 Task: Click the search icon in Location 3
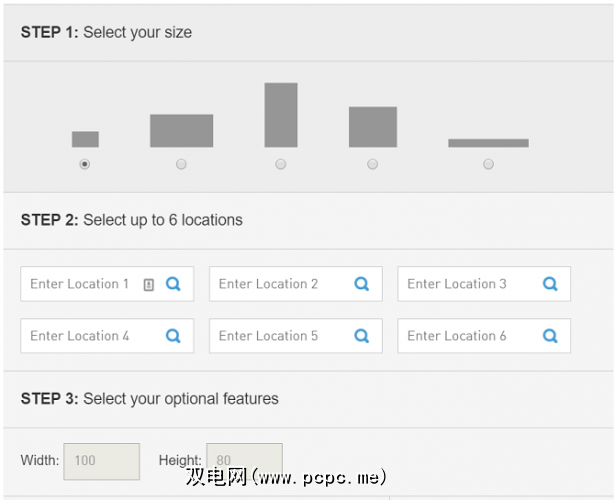(x=550, y=284)
